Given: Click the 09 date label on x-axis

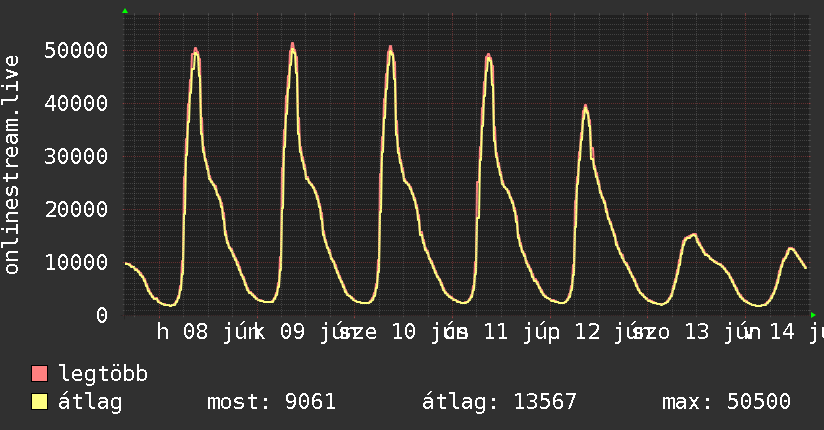Looking at the screenshot, I should point(292,332).
